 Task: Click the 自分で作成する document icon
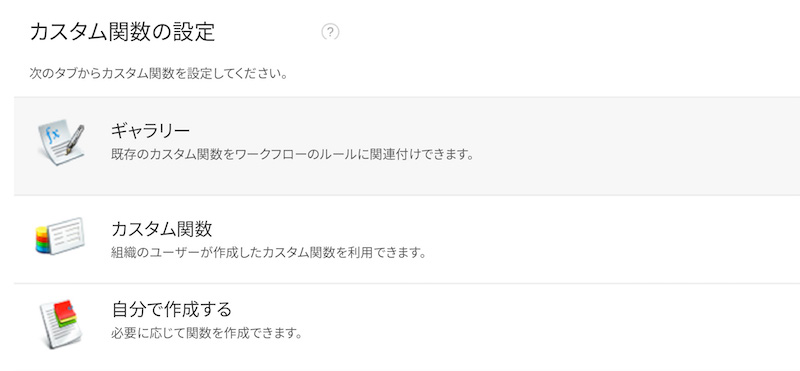click(60, 325)
